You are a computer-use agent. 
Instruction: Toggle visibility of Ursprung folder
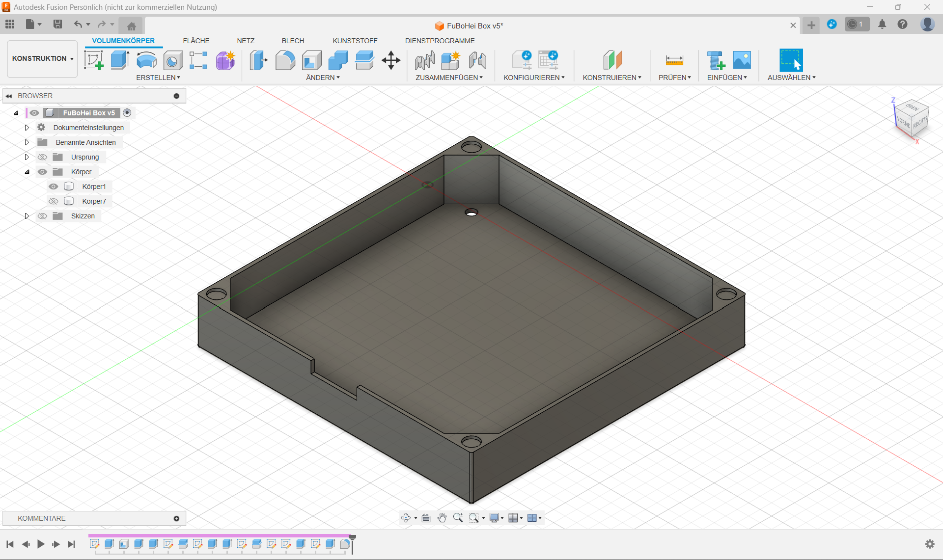(x=43, y=157)
